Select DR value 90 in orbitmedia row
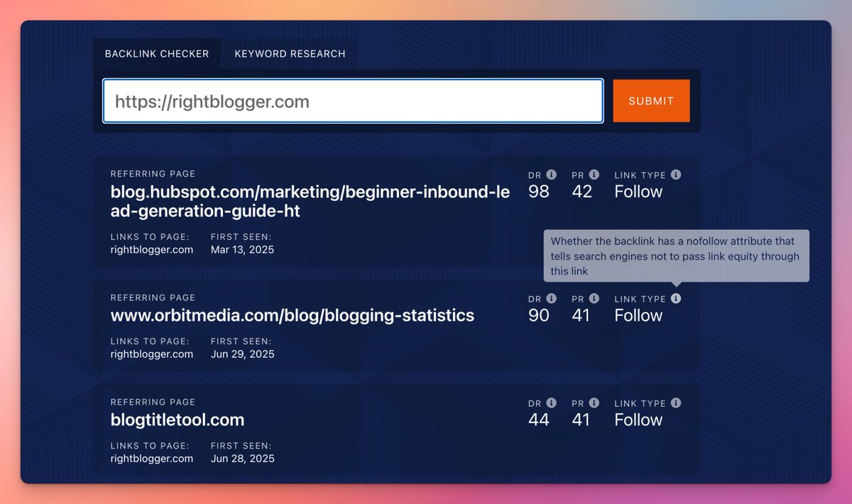 click(539, 315)
